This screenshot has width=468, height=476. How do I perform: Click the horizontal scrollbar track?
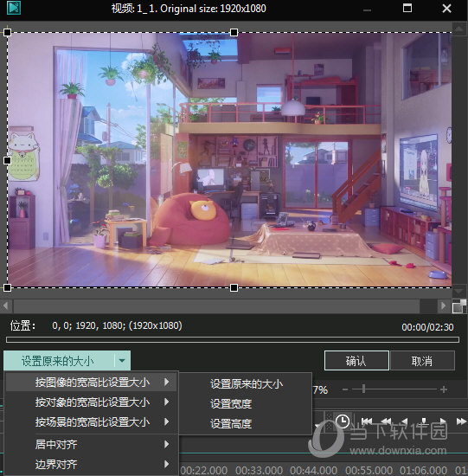click(x=225, y=306)
